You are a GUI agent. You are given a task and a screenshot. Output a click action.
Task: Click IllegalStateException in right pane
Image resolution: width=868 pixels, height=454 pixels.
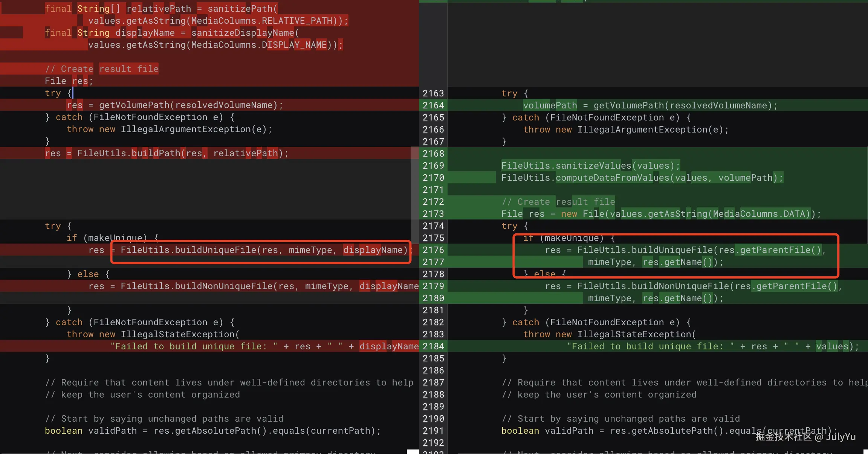point(634,334)
